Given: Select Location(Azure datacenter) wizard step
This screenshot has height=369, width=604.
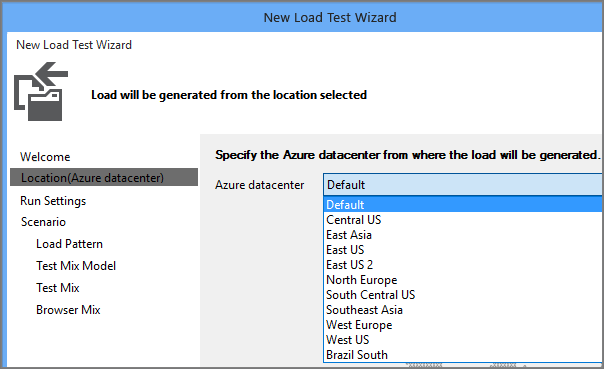Looking at the screenshot, I should [104, 177].
